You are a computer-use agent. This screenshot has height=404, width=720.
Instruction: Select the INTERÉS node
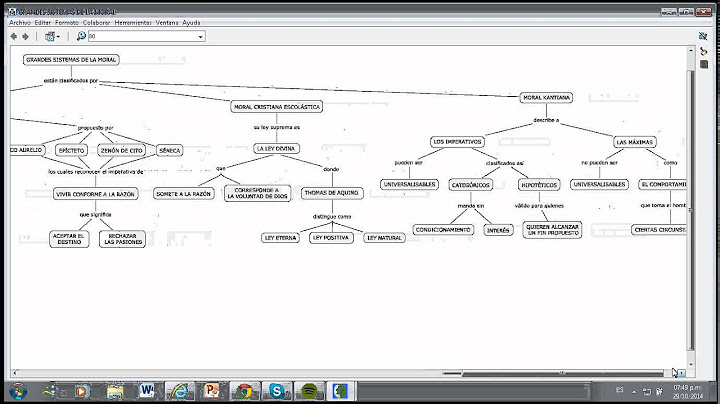[x=498, y=230]
